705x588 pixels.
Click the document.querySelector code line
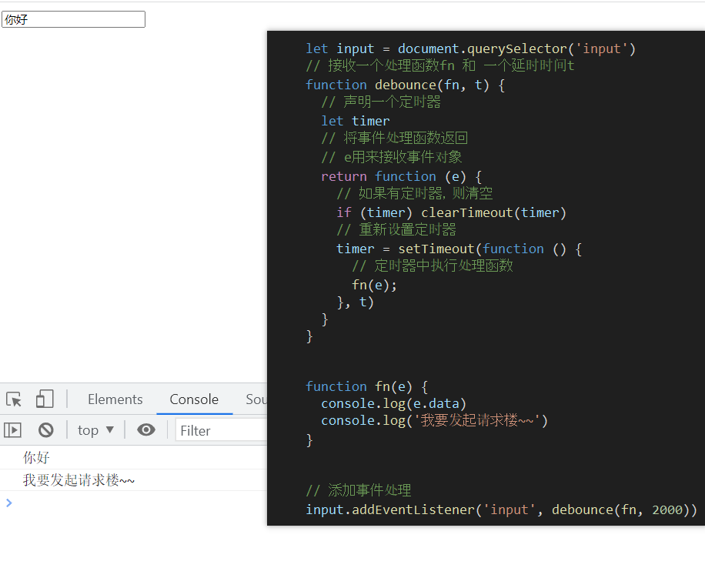470,49
